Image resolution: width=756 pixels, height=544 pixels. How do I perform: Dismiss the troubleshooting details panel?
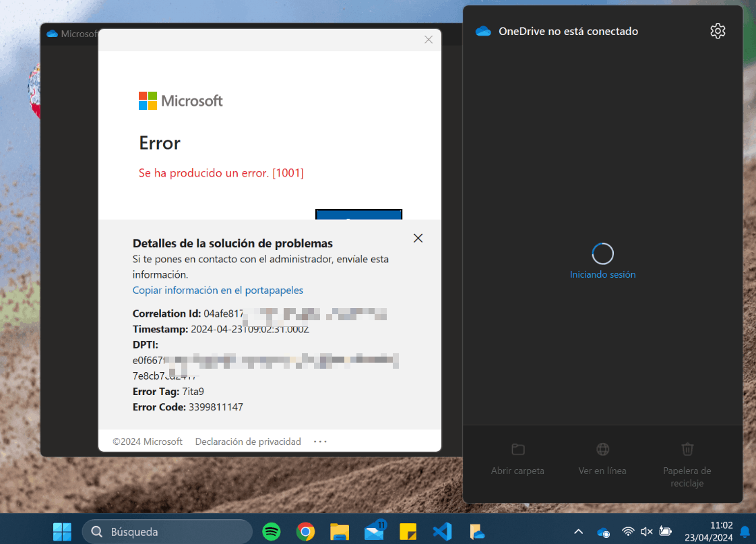418,238
